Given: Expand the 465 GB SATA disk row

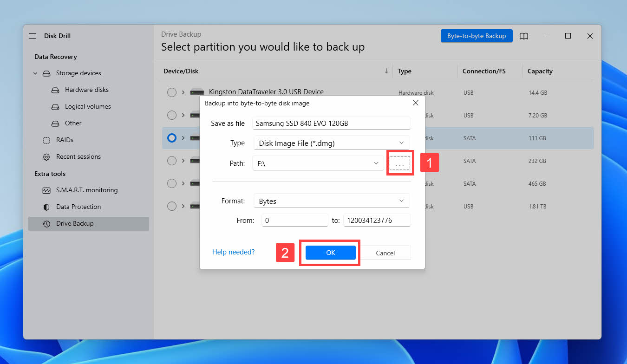Looking at the screenshot, I should [183, 183].
